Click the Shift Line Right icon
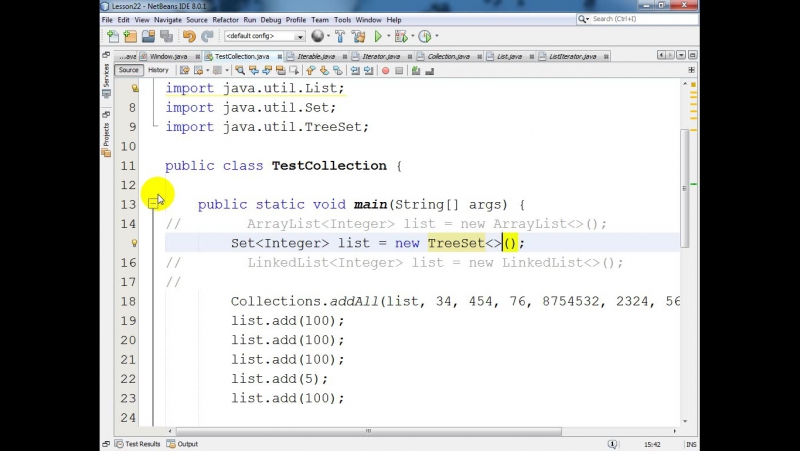 pyautogui.click(x=368, y=70)
